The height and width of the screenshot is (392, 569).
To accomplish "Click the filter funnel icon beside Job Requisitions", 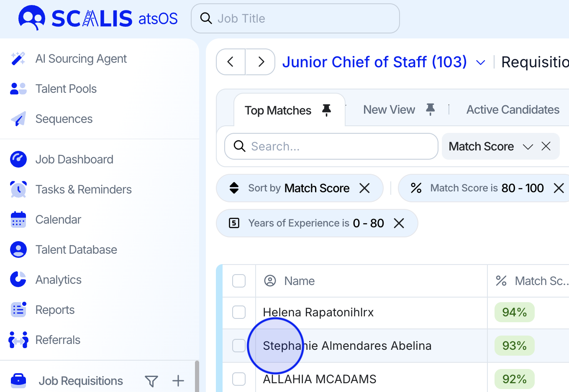I will point(151,381).
